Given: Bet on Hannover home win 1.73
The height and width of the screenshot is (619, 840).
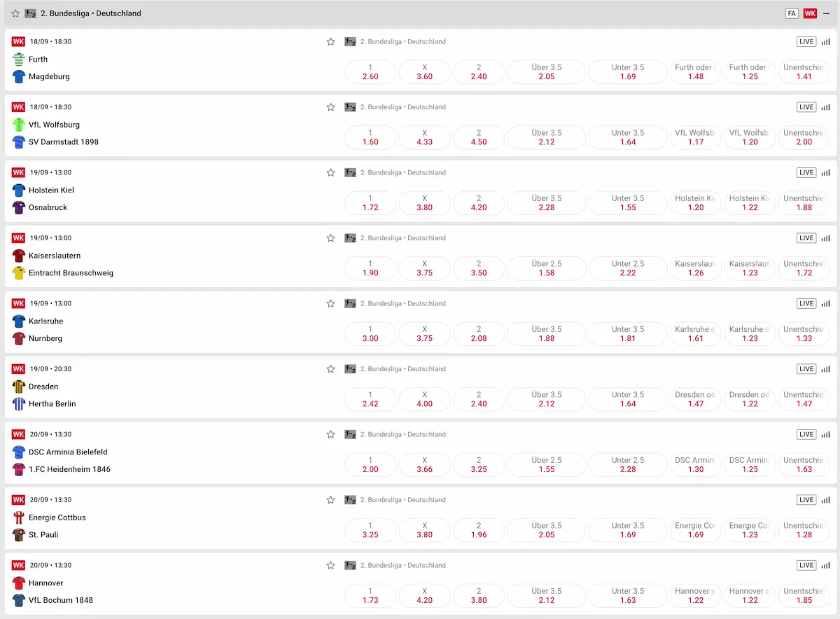Looking at the screenshot, I should (370, 596).
